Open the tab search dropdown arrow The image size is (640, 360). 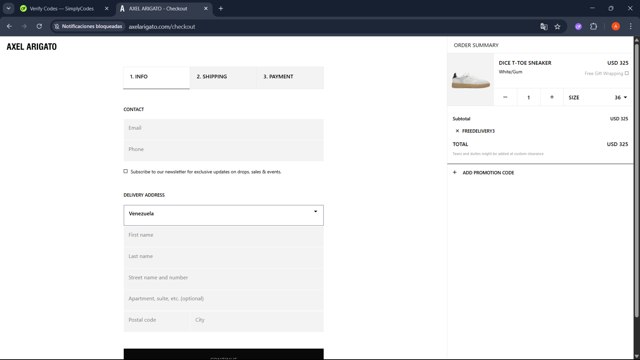point(8,8)
